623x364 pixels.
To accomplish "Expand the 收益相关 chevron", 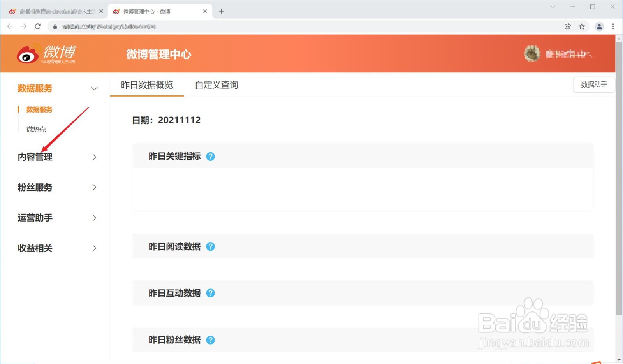I will (x=94, y=248).
